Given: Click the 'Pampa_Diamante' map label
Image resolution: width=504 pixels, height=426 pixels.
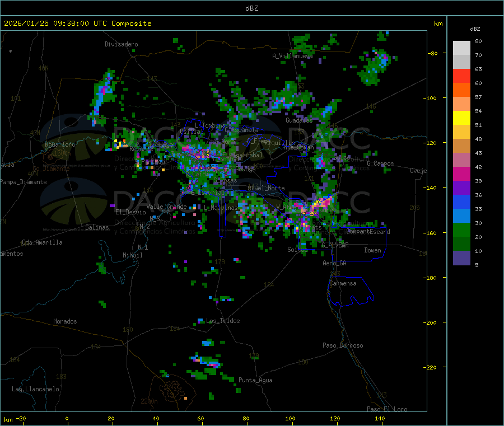Looking at the screenshot, I should pos(24,182).
